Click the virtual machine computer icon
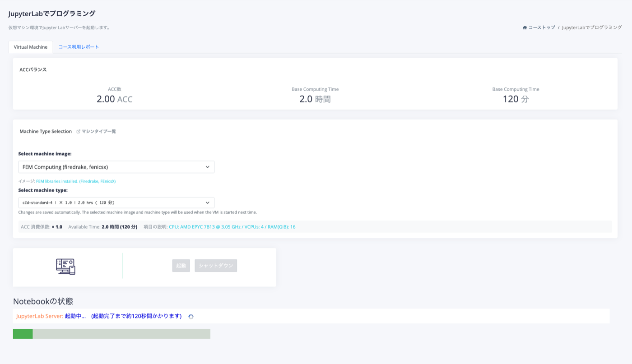 click(x=65, y=267)
